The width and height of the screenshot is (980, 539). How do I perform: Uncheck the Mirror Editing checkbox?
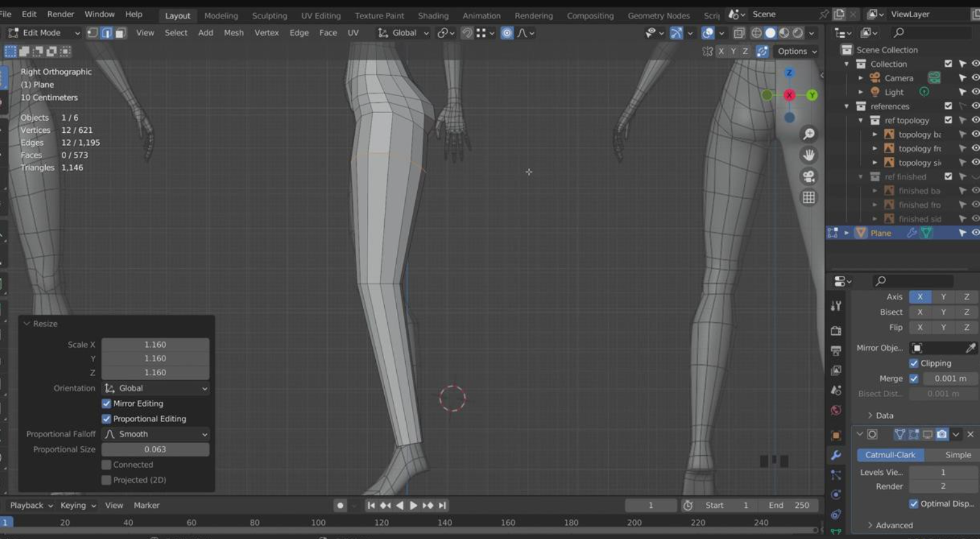click(107, 404)
